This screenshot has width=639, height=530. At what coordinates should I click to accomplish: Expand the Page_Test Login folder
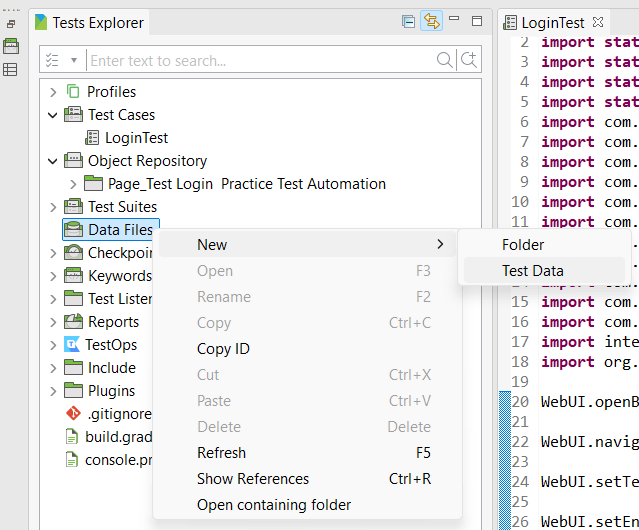[x=73, y=184]
